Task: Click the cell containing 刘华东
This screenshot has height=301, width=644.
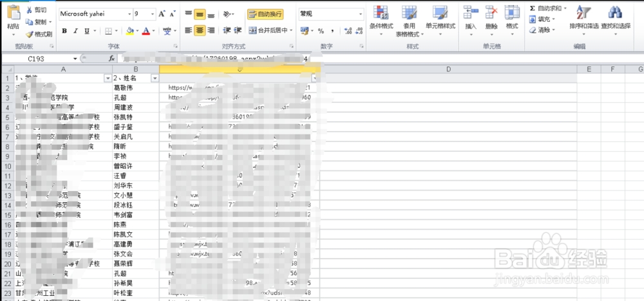Action: pyautogui.click(x=135, y=185)
